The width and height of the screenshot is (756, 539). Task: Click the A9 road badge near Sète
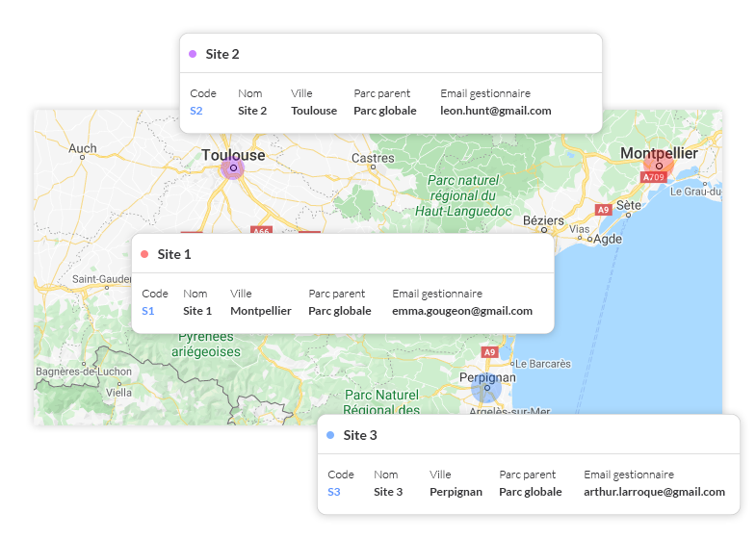(603, 210)
